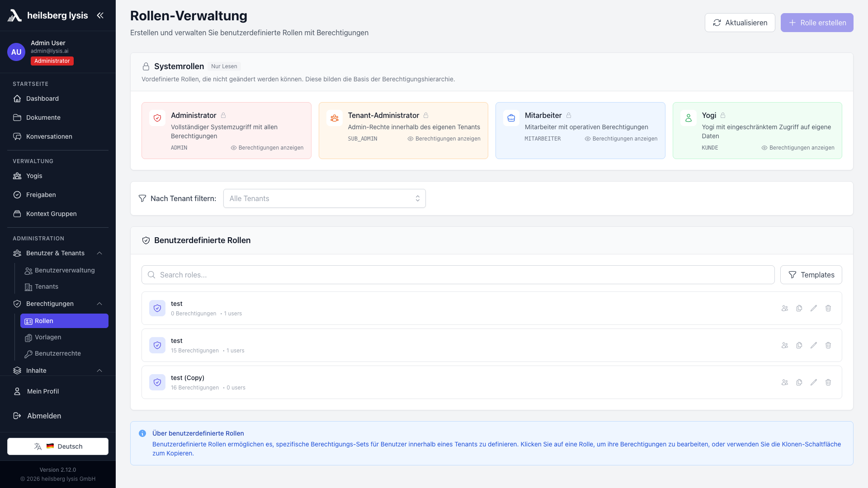Navigate to Yogis

(x=58, y=176)
